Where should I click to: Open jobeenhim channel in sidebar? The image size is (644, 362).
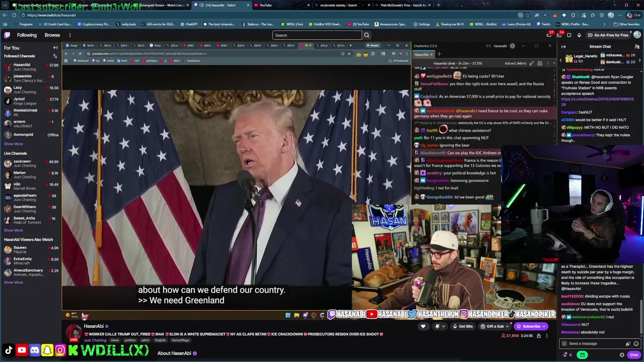point(30,78)
